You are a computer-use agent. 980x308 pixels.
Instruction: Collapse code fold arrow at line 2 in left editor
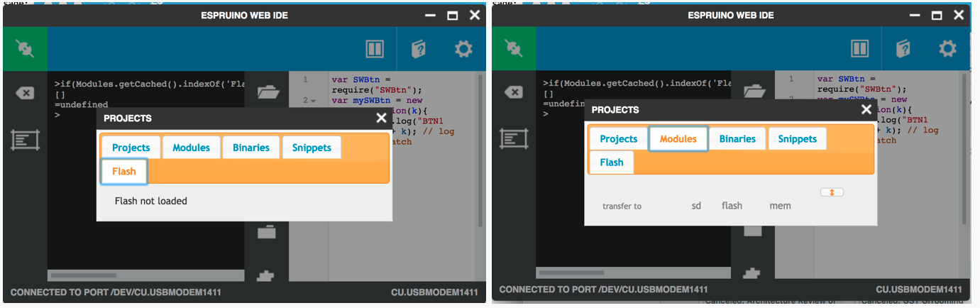(x=313, y=101)
